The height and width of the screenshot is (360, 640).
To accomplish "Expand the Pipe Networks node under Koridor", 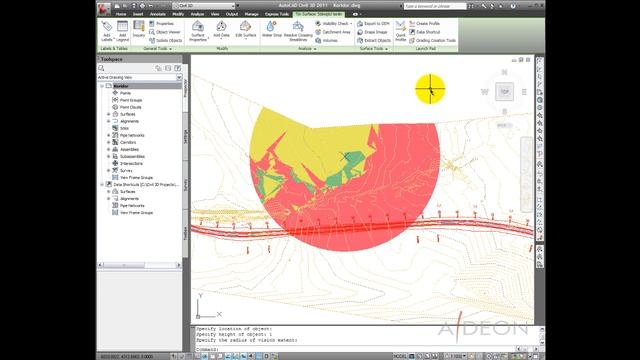I will pos(109,135).
